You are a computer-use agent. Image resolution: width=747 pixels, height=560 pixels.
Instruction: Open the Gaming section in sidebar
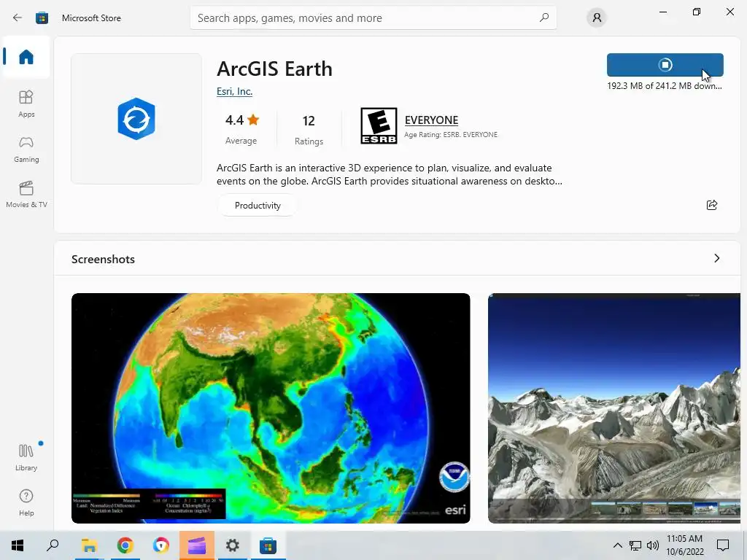[x=26, y=149]
